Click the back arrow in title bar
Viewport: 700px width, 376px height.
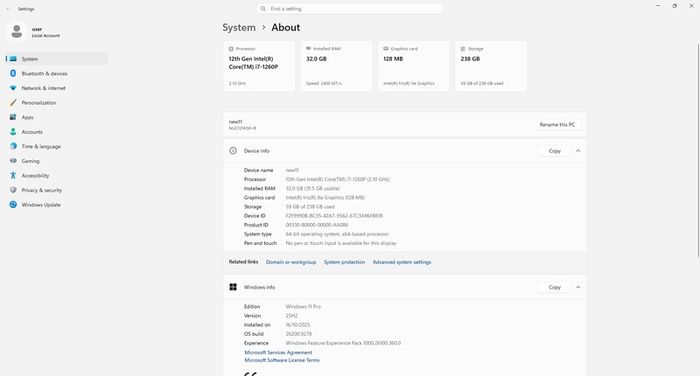tap(8, 8)
